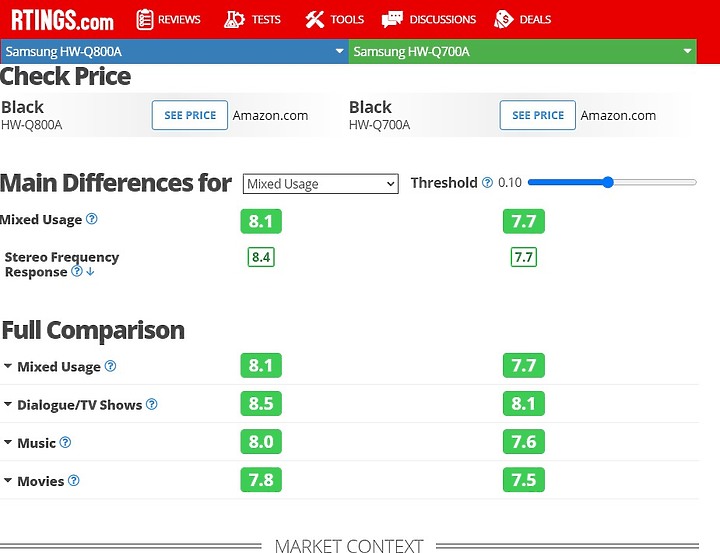Screen dimensions: 720x553
Task: Click Amazon.com text next to HW-Q700A
Action: tap(618, 116)
